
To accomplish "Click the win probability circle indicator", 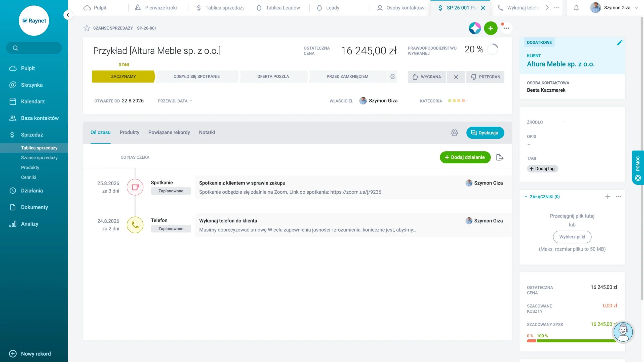I will coord(493,49).
